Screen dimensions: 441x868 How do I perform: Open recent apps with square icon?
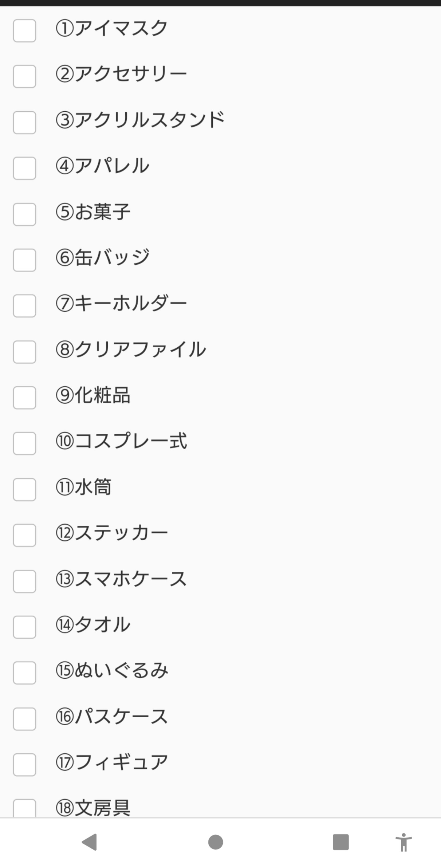pyautogui.click(x=341, y=842)
